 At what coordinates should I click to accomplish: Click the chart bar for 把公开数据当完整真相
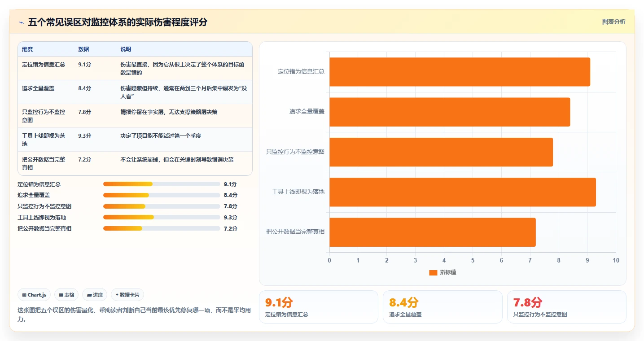coord(433,232)
